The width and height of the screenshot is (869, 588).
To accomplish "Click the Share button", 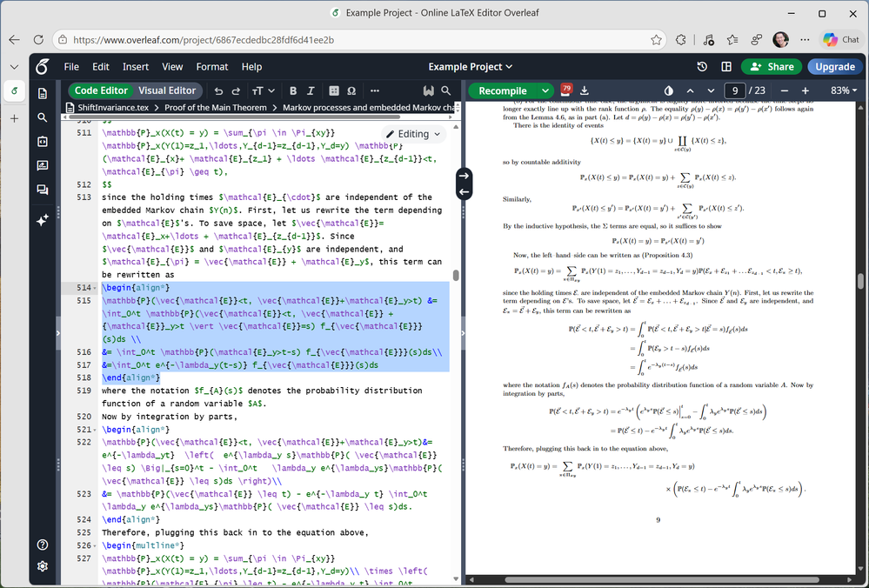I will click(772, 66).
